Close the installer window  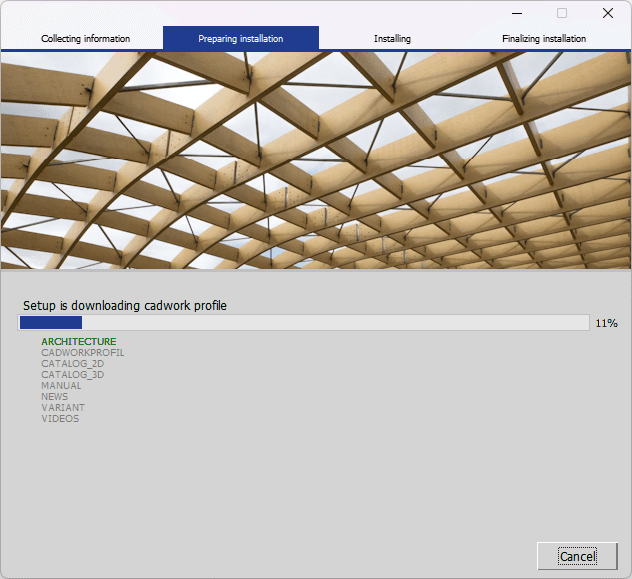tap(608, 13)
